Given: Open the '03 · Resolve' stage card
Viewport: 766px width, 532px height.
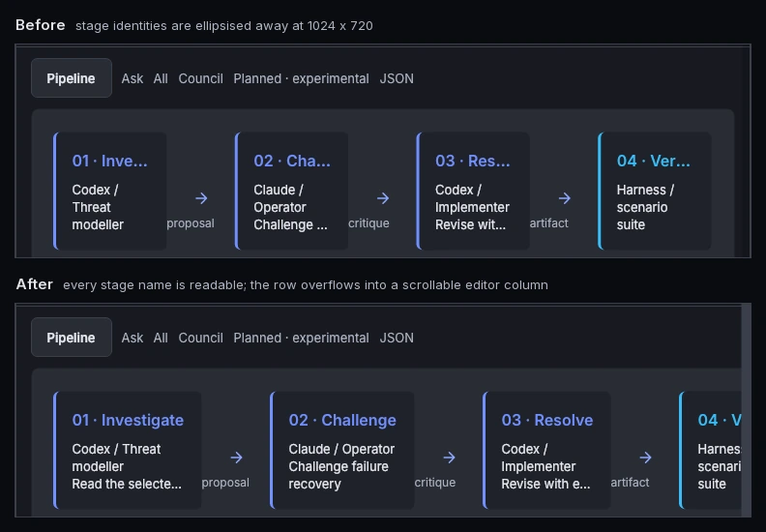Looking at the screenshot, I should (546, 451).
